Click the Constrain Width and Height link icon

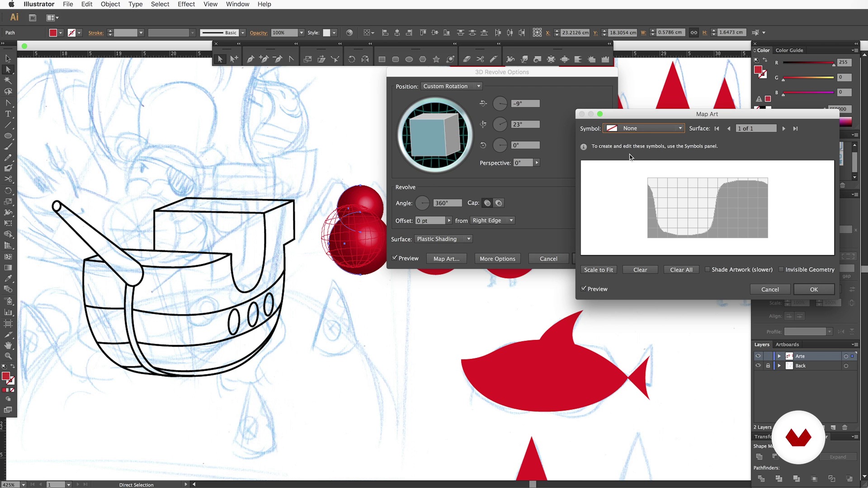(x=693, y=33)
